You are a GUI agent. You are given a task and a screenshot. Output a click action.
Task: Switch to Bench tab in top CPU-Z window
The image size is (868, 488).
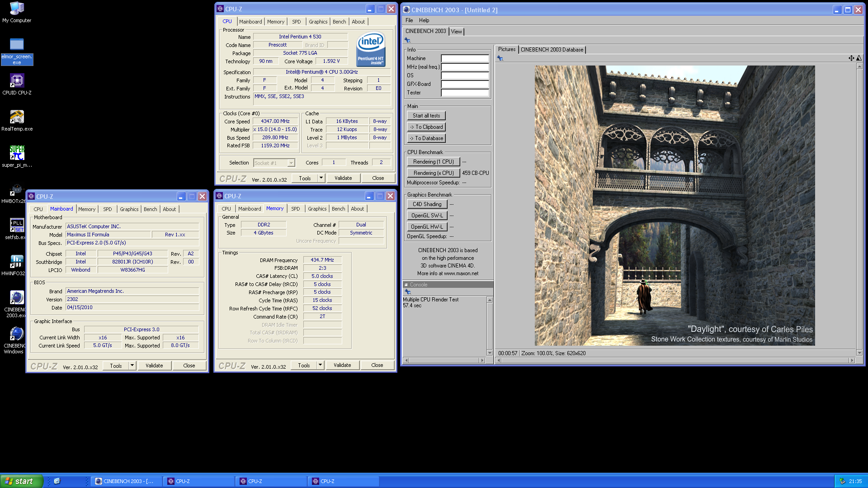(339, 22)
